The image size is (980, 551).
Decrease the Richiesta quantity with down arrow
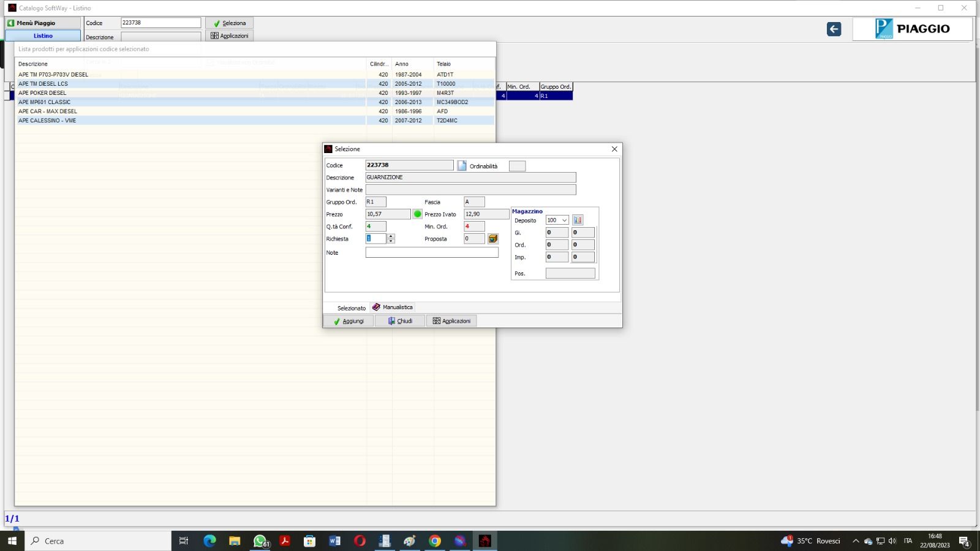coord(391,241)
